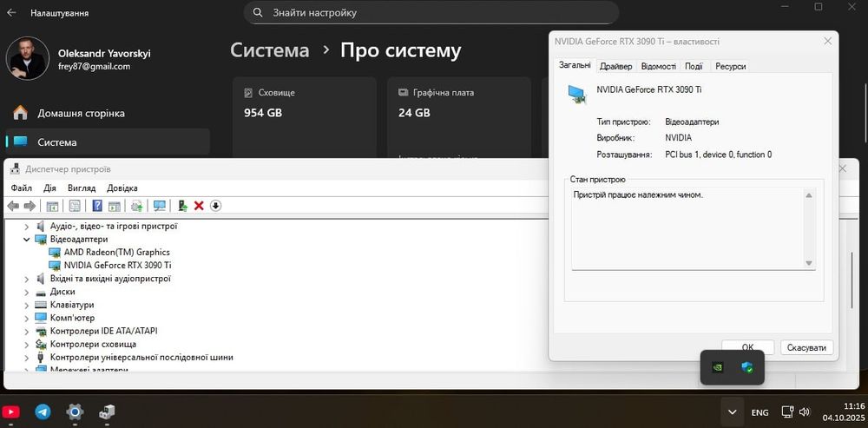The image size is (868, 428).
Task: Collapse the Відеоадаптери category
Action: click(x=27, y=240)
